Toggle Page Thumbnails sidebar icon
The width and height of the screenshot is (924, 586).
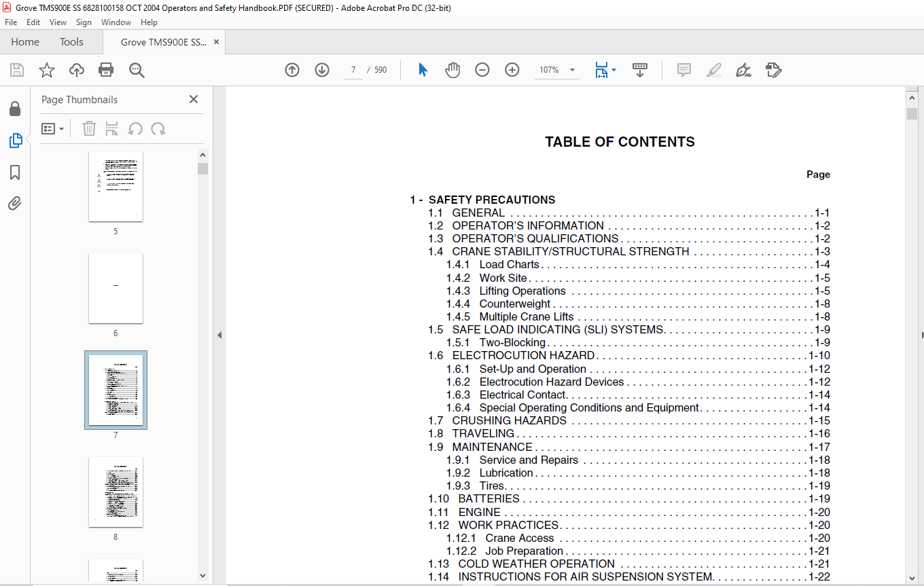15,141
